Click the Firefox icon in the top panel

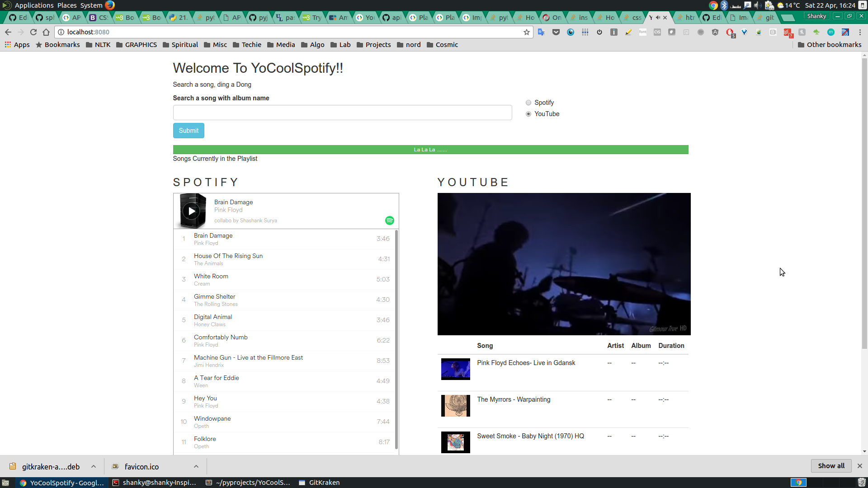point(110,5)
